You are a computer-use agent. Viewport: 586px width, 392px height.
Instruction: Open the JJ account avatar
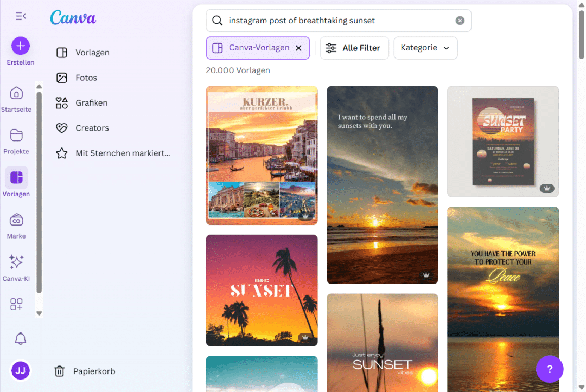(21, 370)
